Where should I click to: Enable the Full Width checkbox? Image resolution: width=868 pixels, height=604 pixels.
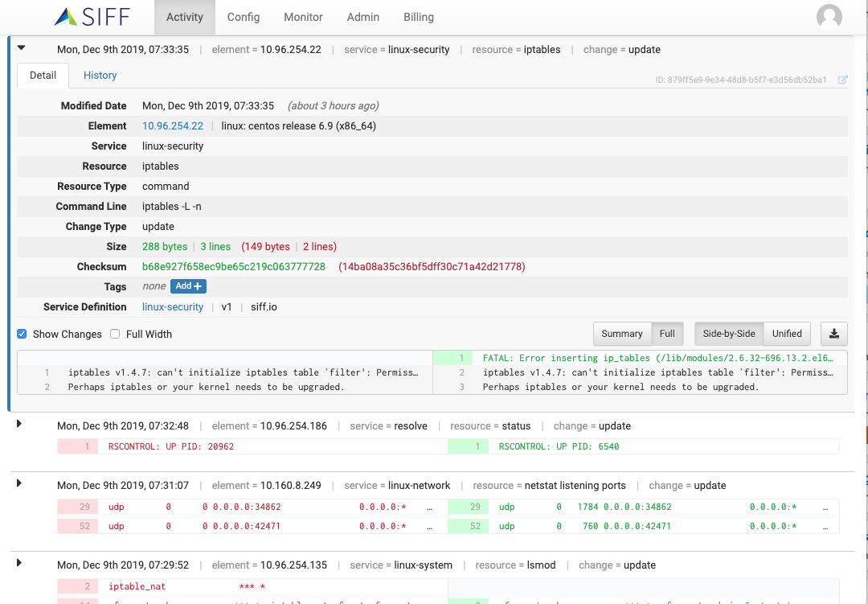coord(115,334)
